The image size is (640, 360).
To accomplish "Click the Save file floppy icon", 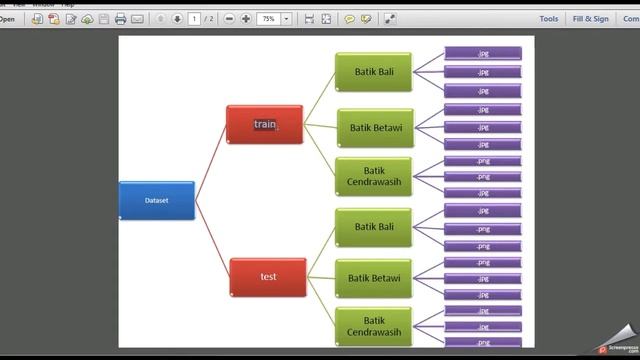I will pos(104,19).
